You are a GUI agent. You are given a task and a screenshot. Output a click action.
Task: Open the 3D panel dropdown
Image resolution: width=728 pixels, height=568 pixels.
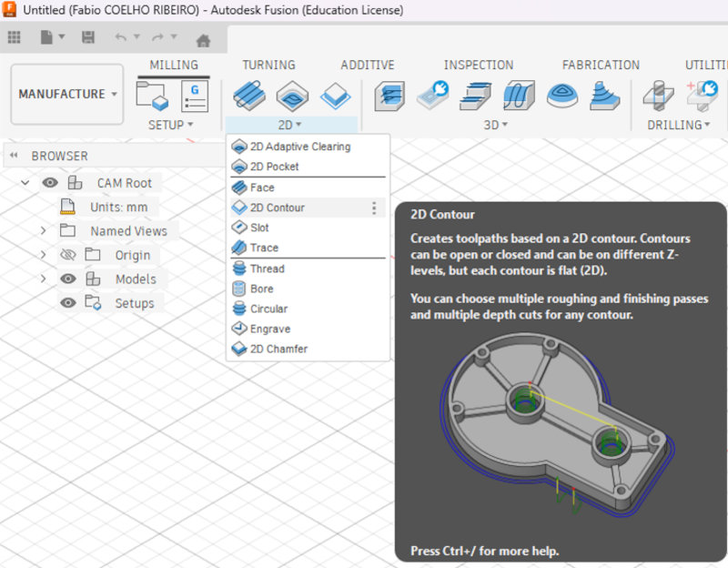click(x=496, y=125)
